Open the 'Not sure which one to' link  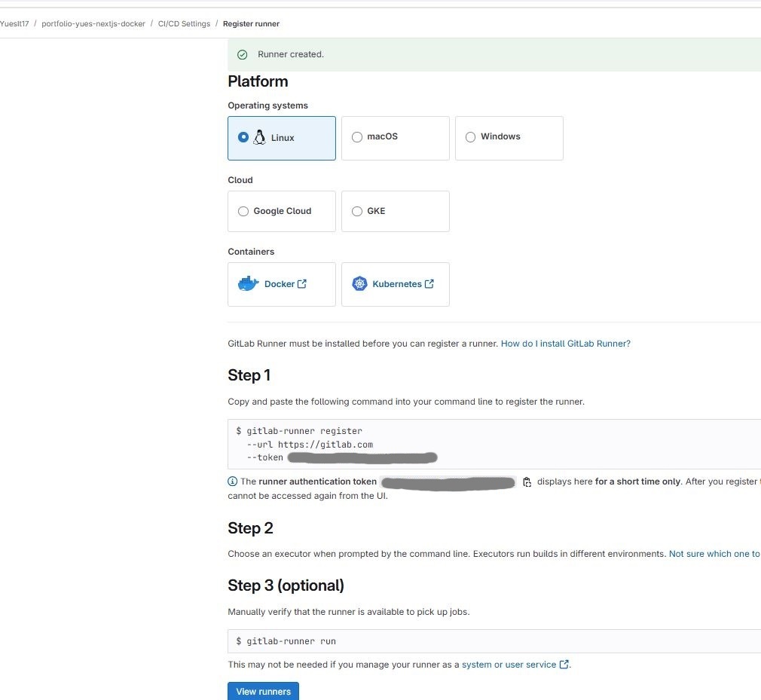tap(714, 554)
